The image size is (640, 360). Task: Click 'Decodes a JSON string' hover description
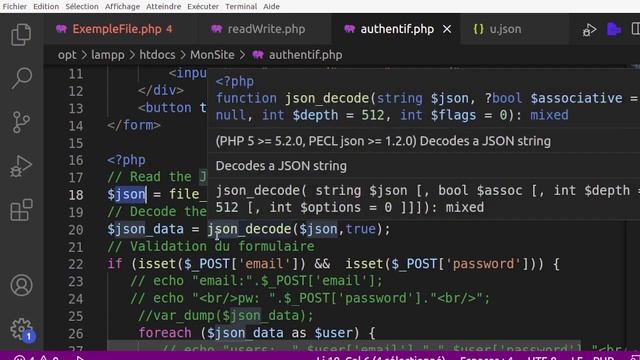(281, 166)
